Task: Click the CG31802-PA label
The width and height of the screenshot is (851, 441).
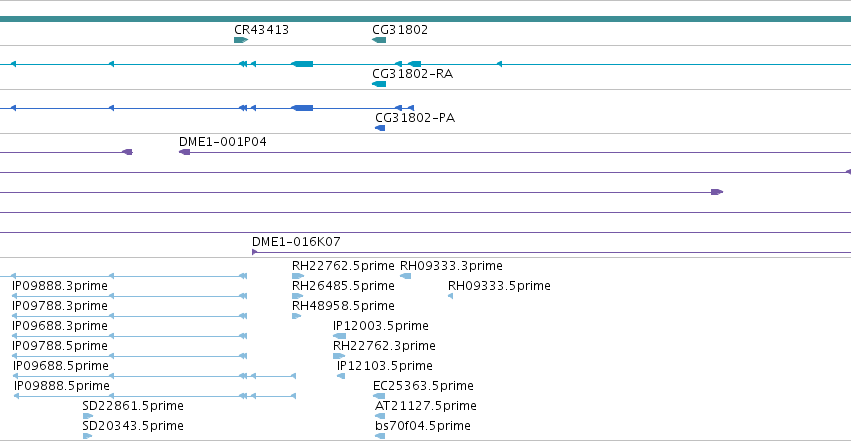Action: tap(415, 118)
